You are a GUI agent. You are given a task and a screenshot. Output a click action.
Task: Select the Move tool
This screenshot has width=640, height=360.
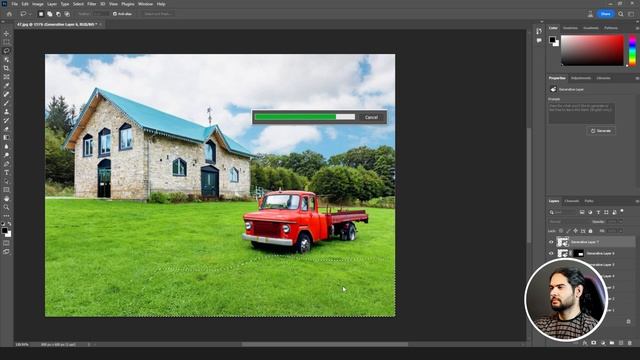[6, 33]
